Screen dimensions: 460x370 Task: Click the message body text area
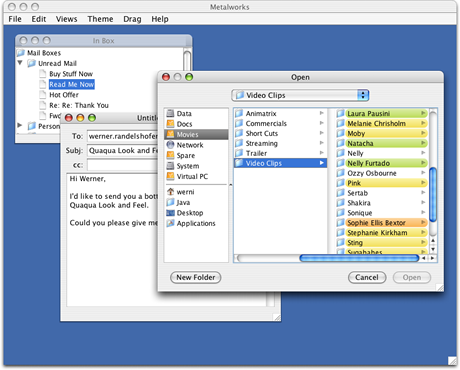click(x=112, y=240)
